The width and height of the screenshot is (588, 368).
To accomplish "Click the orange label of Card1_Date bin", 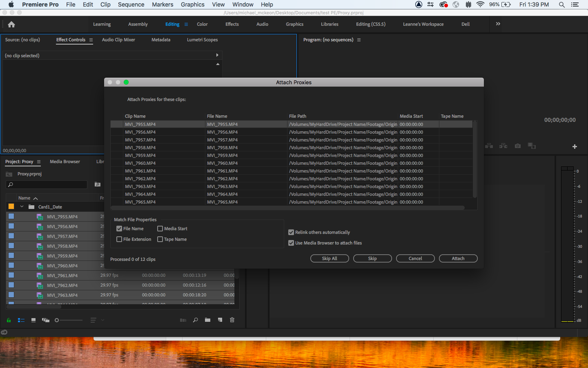I will click(11, 206).
